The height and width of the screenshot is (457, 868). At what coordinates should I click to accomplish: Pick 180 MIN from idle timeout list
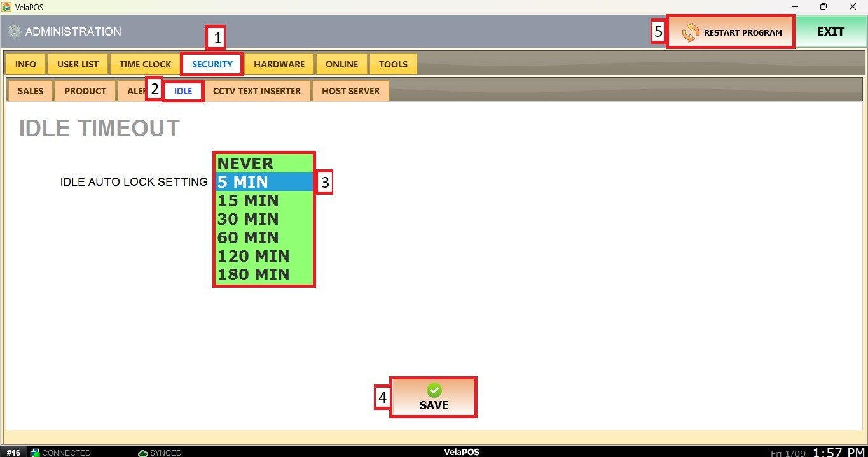tap(263, 274)
